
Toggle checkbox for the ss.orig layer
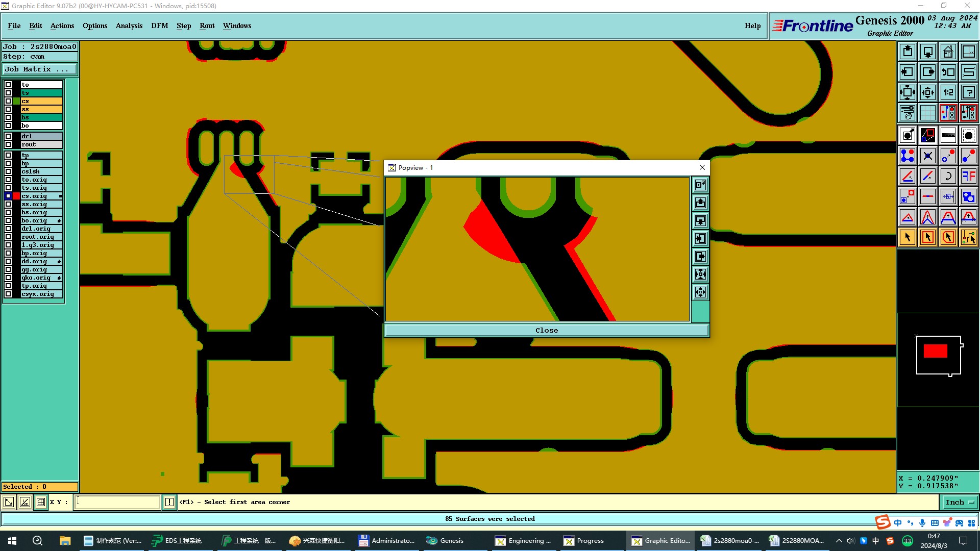click(x=8, y=204)
